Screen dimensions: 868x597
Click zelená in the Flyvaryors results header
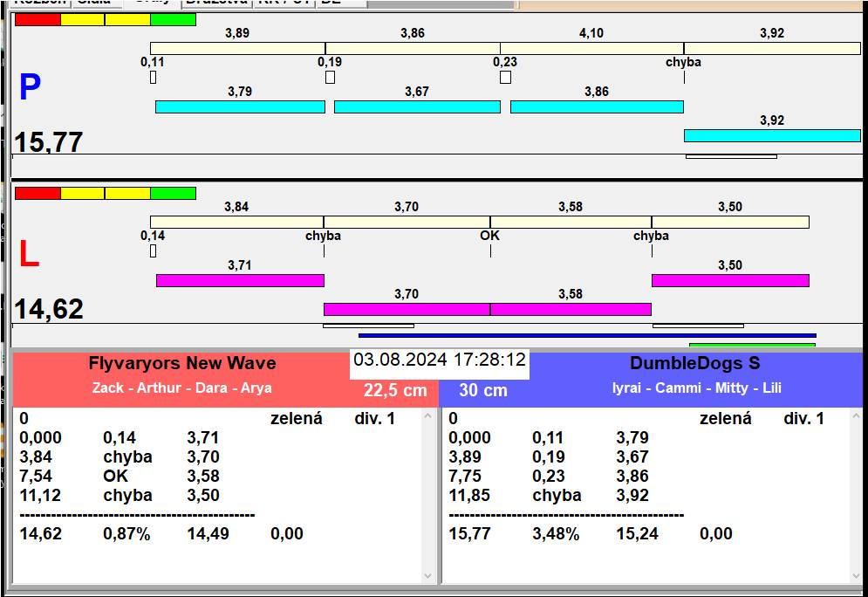296,419
